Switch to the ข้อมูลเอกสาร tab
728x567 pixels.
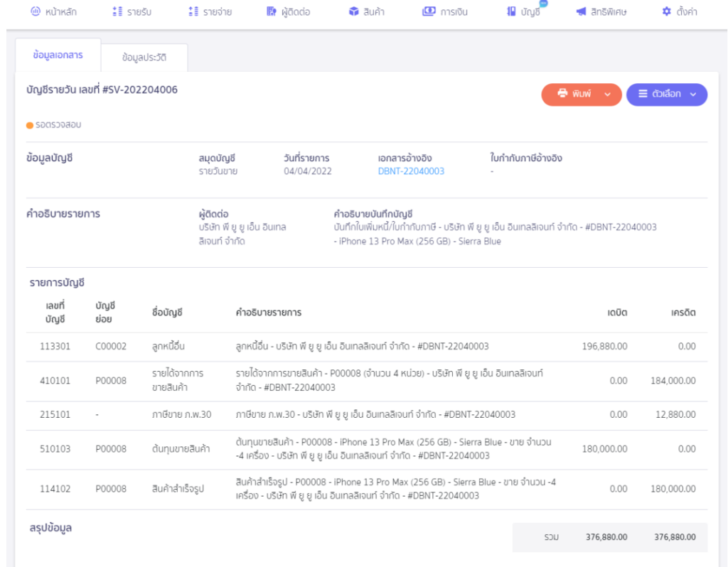(58, 55)
